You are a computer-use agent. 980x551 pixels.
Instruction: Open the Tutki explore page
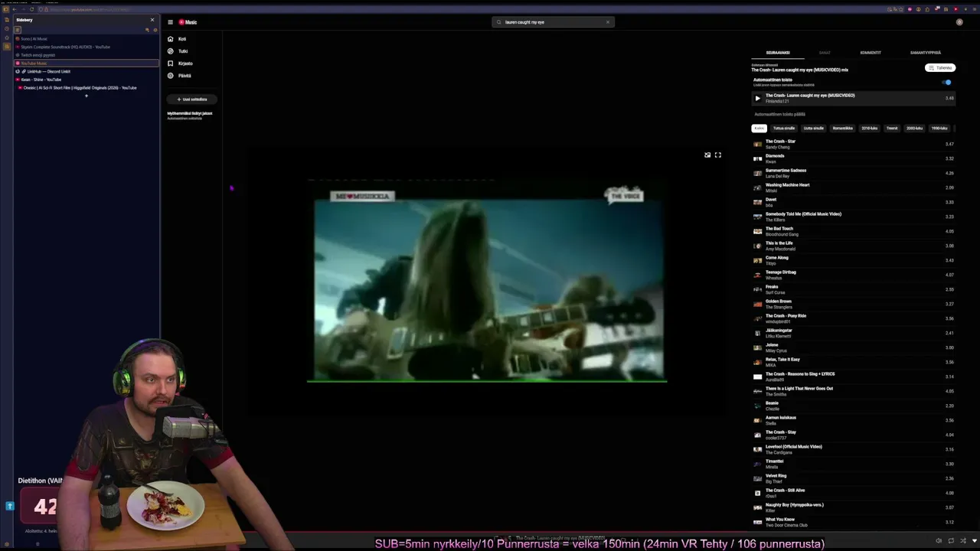(178, 51)
